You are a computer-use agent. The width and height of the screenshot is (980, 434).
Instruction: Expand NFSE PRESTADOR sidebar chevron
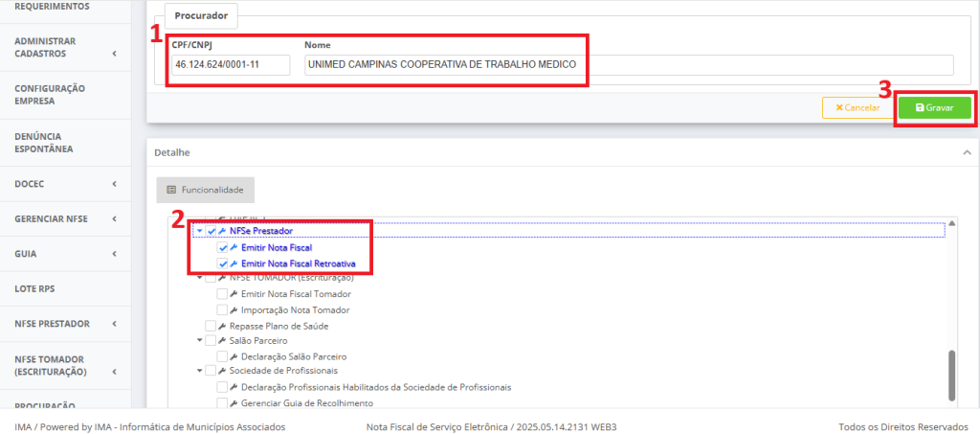tap(115, 324)
